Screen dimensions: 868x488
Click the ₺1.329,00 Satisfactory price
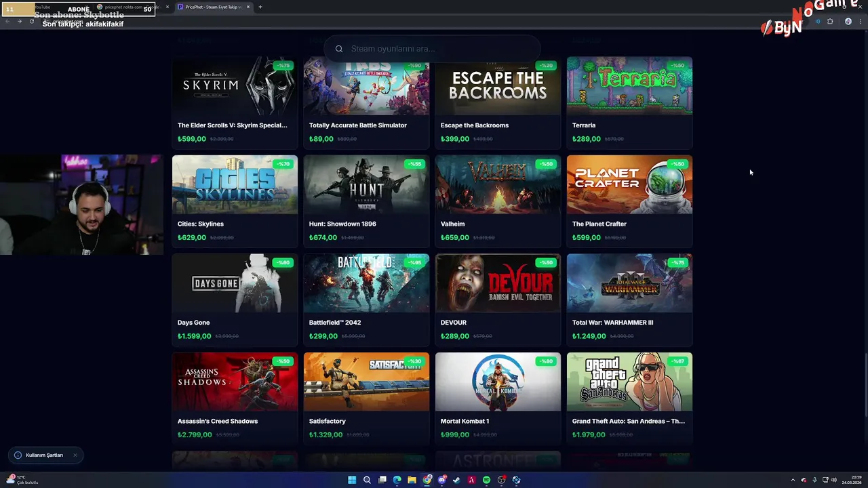326,435
